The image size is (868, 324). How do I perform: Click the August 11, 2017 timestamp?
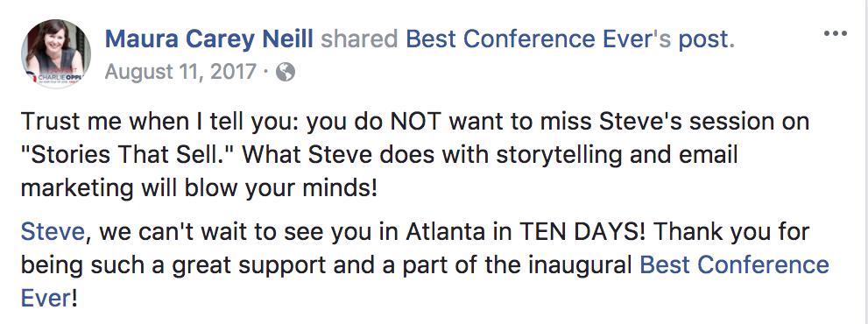click(180, 72)
